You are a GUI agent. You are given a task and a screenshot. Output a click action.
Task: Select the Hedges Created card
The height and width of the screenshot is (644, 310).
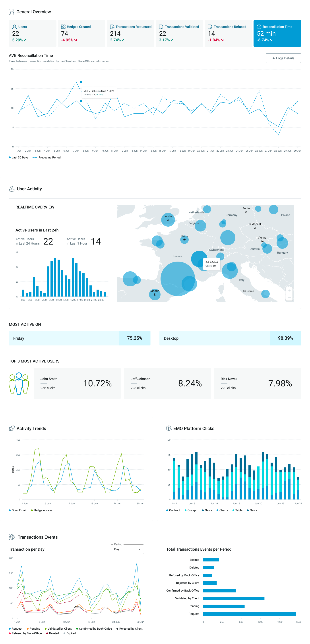tap(81, 33)
